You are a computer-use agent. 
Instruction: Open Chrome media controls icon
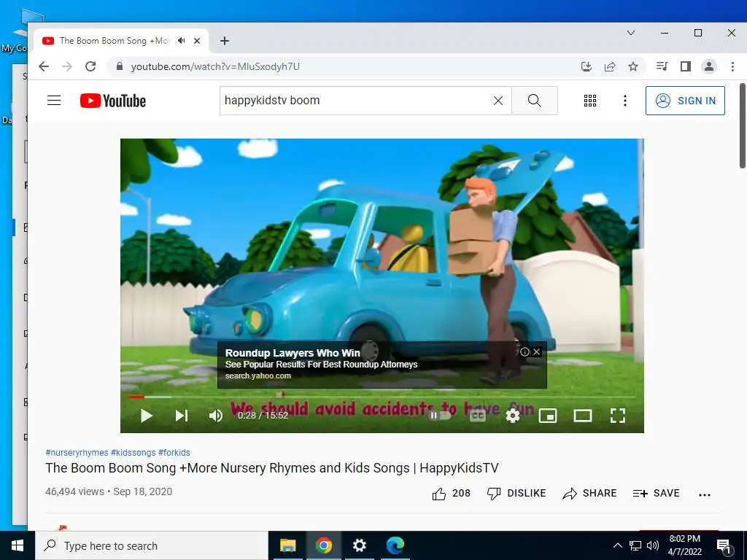coord(662,66)
